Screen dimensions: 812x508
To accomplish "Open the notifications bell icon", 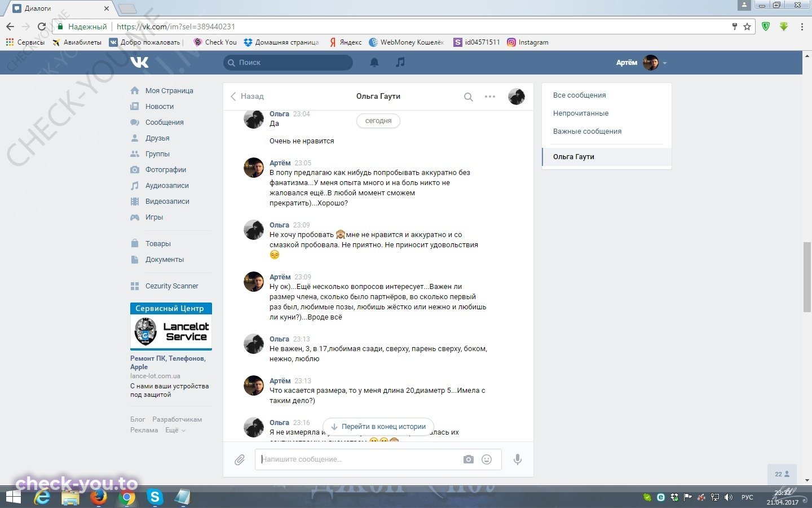I will pos(374,62).
